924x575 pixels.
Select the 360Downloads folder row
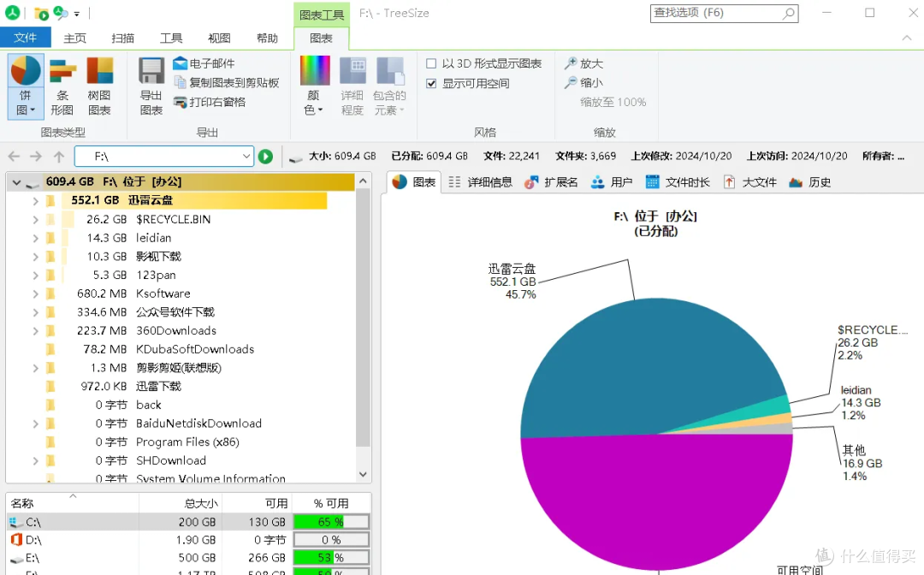coord(181,330)
